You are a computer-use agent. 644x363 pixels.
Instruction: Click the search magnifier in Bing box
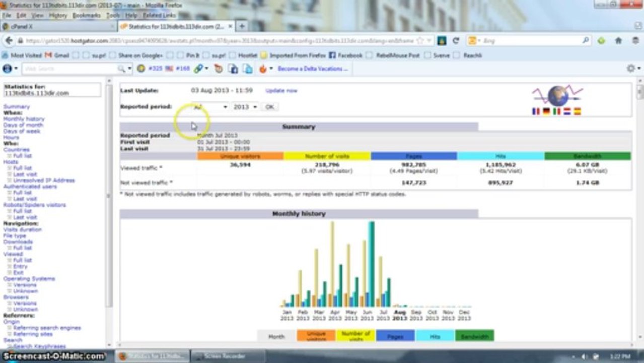click(586, 41)
